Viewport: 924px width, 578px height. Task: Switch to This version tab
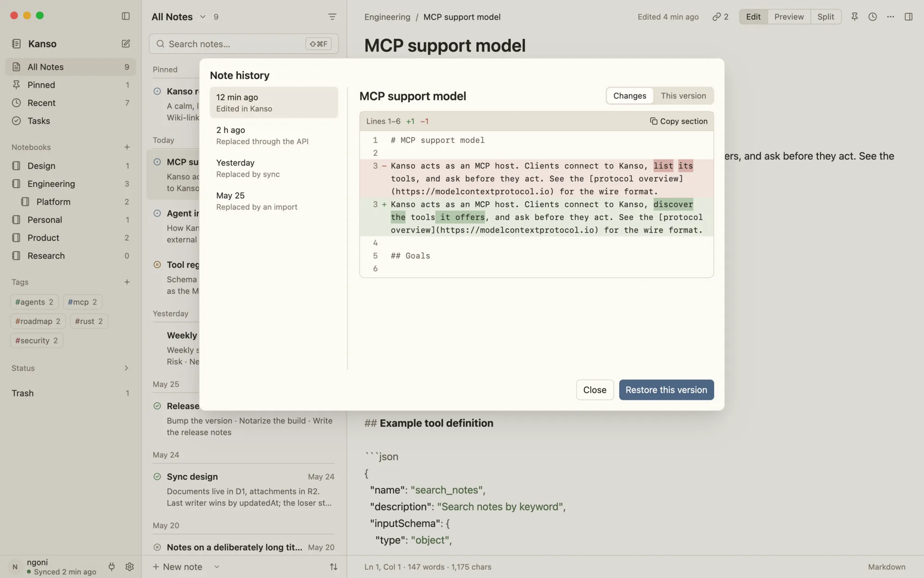(x=683, y=96)
